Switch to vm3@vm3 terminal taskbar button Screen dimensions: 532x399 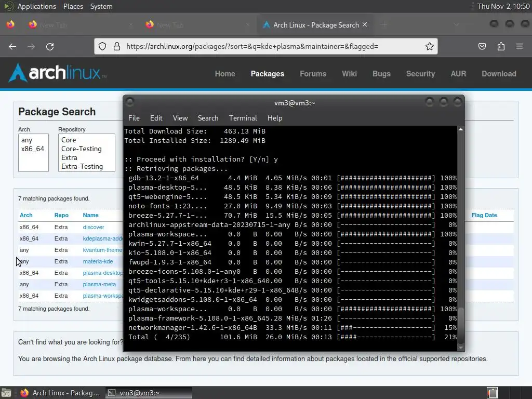pyautogui.click(x=149, y=393)
